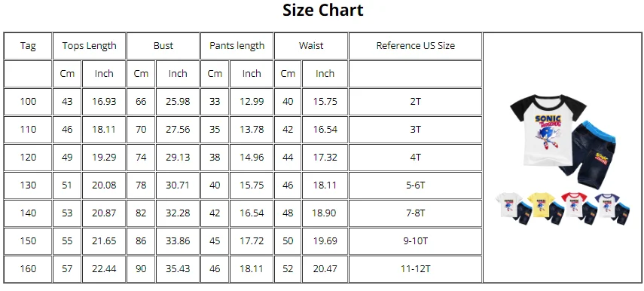Select the 5-6T US size cell

415,185
